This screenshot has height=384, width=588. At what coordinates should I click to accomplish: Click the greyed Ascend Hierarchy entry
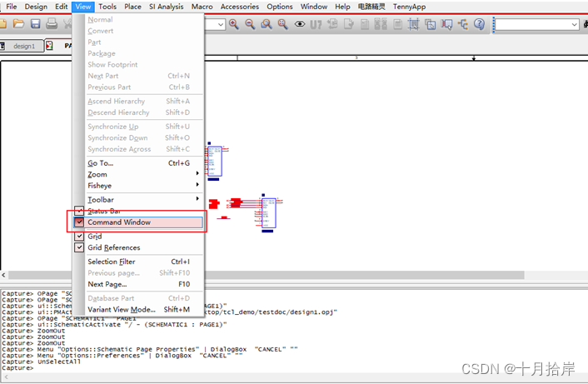tap(144, 102)
